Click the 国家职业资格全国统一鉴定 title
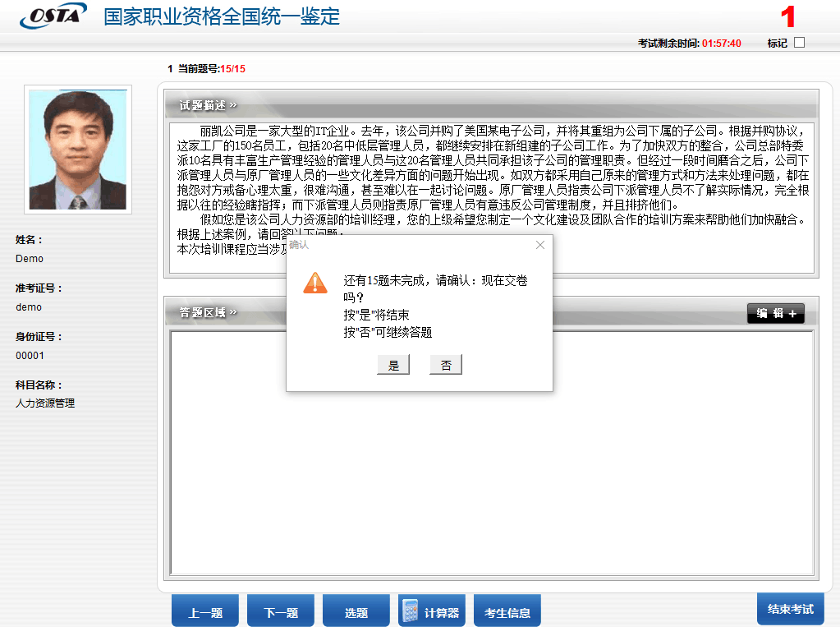The width and height of the screenshot is (840, 636). (x=222, y=16)
